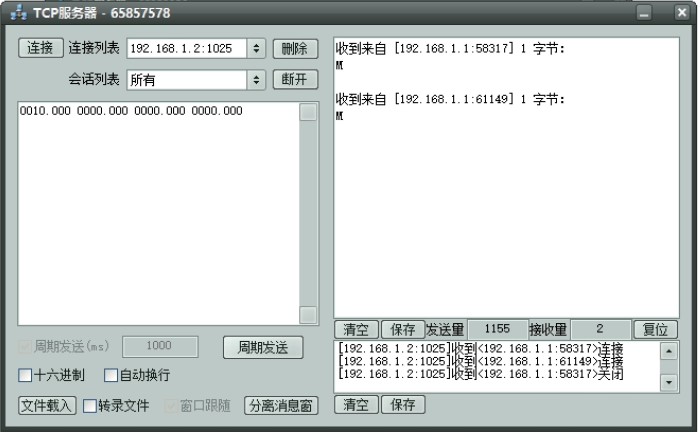Enable the 自动换行 checkbox

(x=111, y=375)
